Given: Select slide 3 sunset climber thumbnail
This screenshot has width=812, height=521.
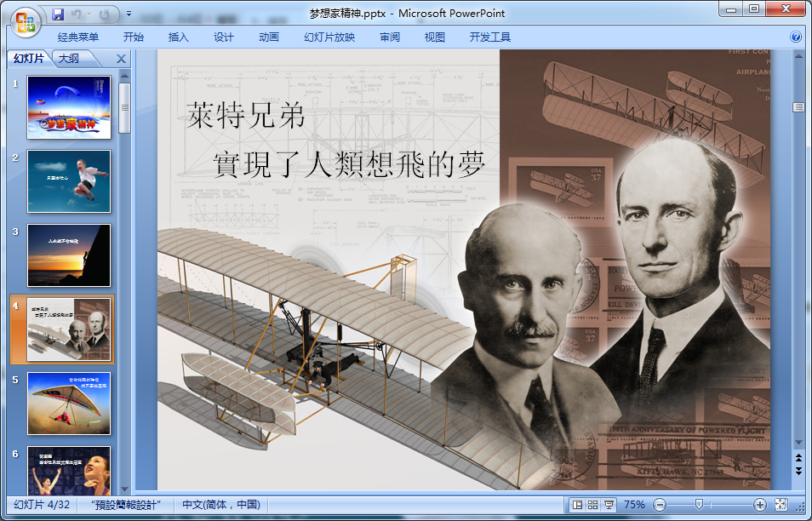Looking at the screenshot, I should coord(69,255).
